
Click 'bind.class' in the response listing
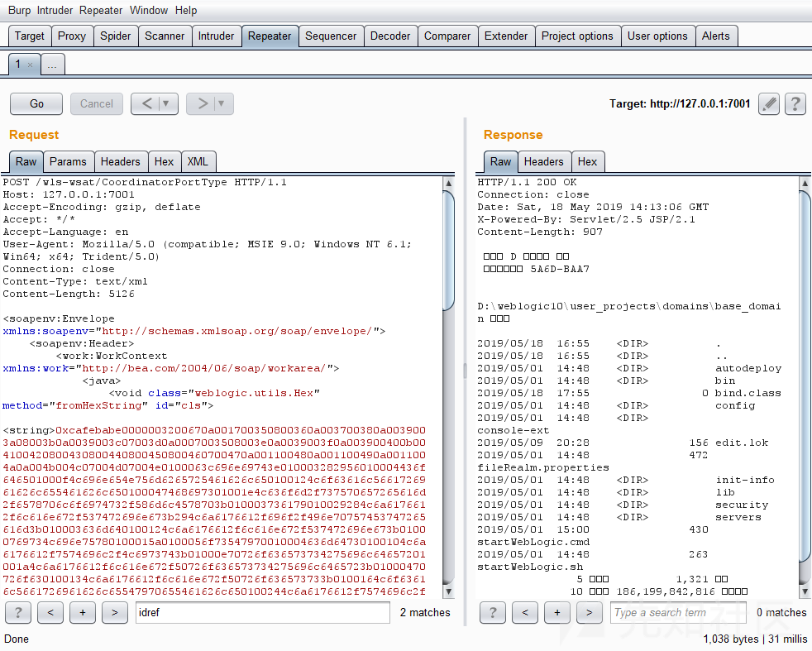(x=748, y=393)
